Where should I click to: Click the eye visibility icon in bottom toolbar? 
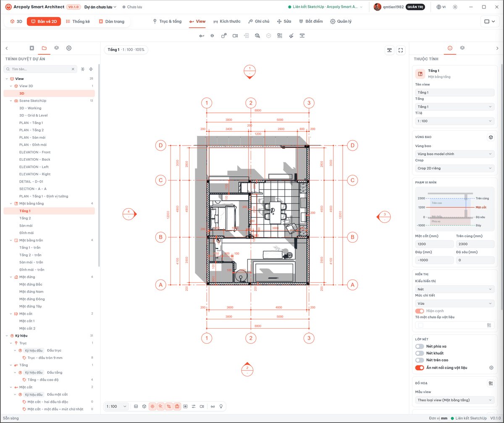click(x=185, y=406)
